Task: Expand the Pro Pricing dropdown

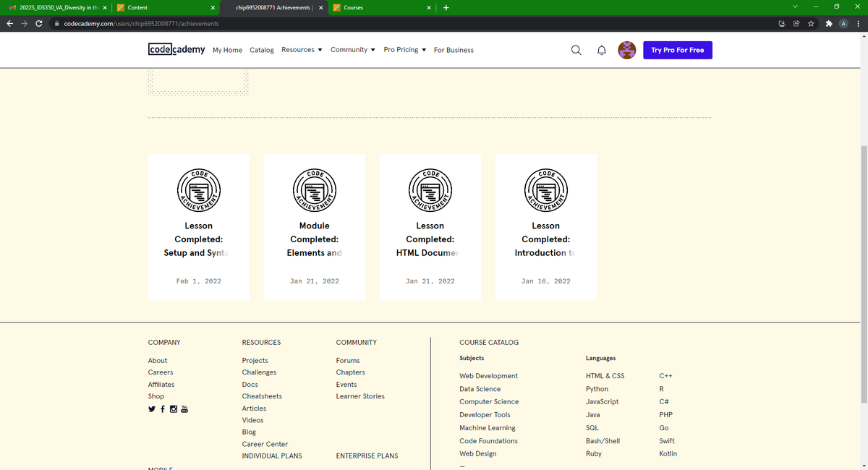Action: point(405,50)
